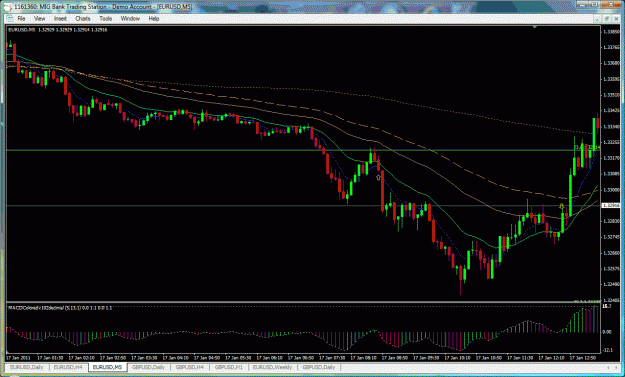Open the Tools menu
Viewport: 625px width, 377px height.
coord(106,18)
